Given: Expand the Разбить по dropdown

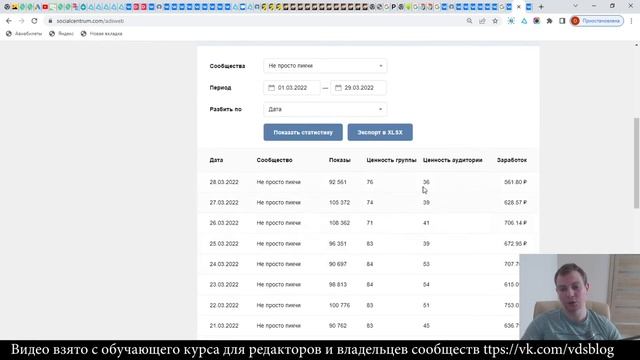Looking at the screenshot, I should (325, 109).
